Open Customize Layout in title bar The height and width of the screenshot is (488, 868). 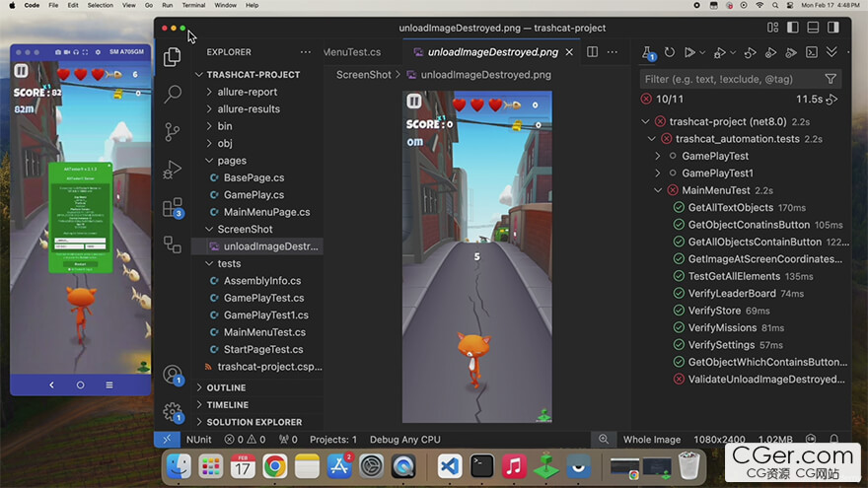point(772,28)
